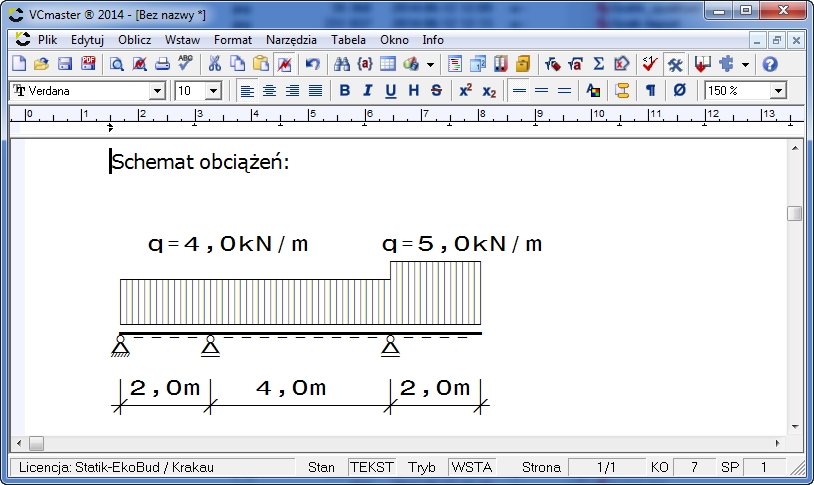Open the 150 % zoom dropdown
Viewport: 814px width, 485px height.
(777, 91)
